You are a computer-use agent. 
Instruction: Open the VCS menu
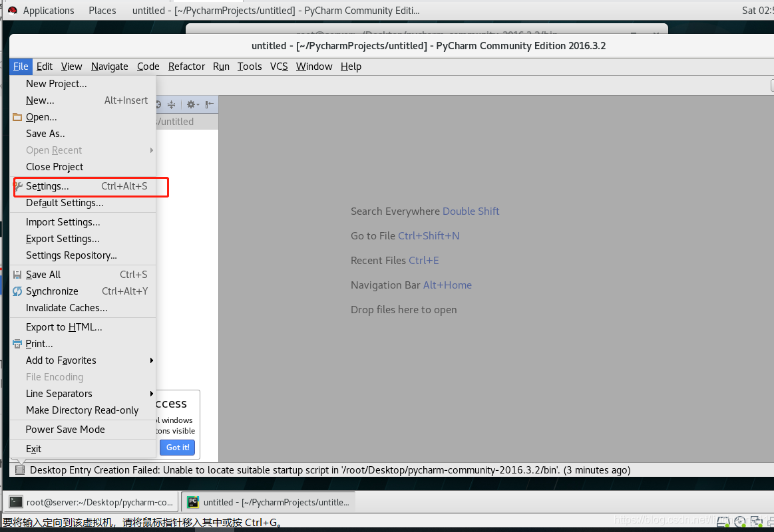pos(279,66)
